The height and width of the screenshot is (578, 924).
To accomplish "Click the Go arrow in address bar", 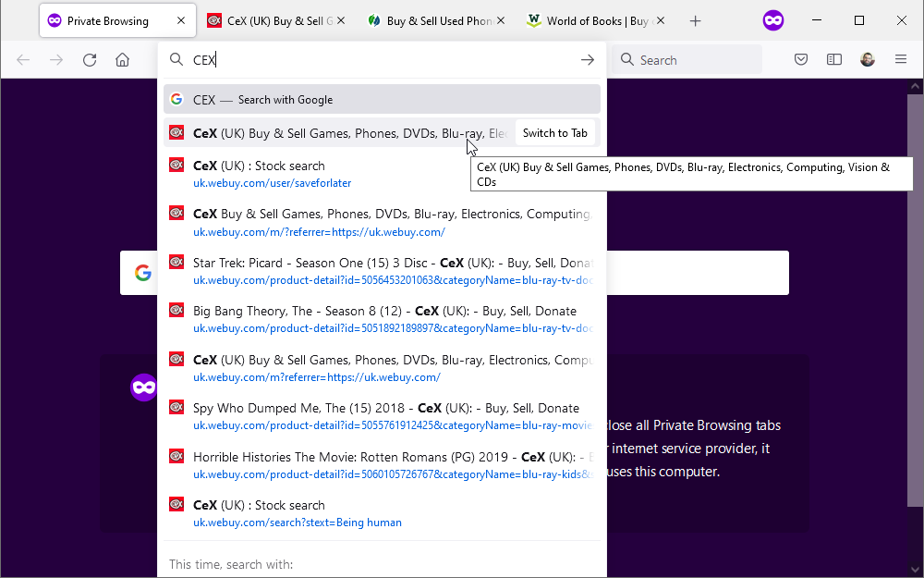I will 587,60.
